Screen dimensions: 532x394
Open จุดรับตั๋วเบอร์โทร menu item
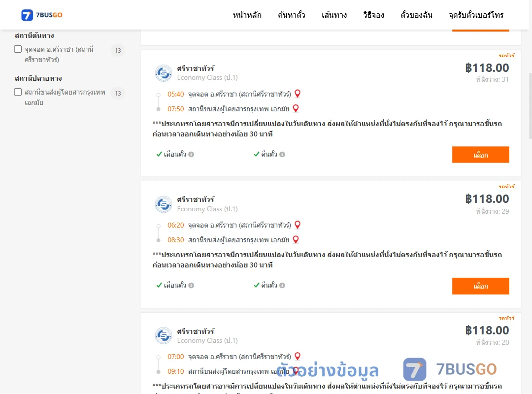click(x=476, y=15)
